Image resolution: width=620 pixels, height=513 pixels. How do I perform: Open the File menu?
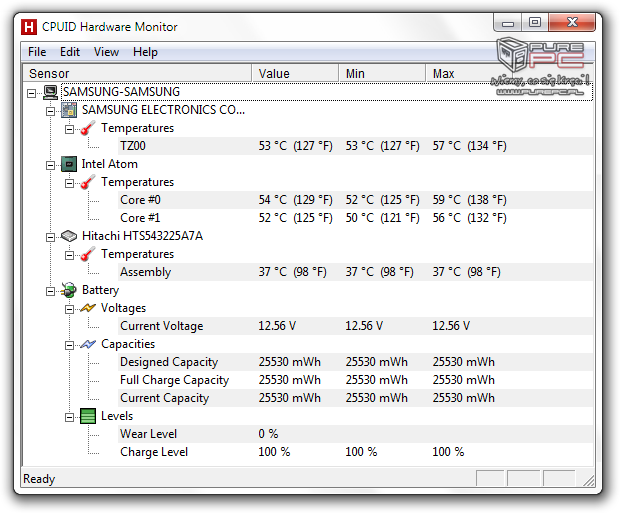tap(37, 52)
